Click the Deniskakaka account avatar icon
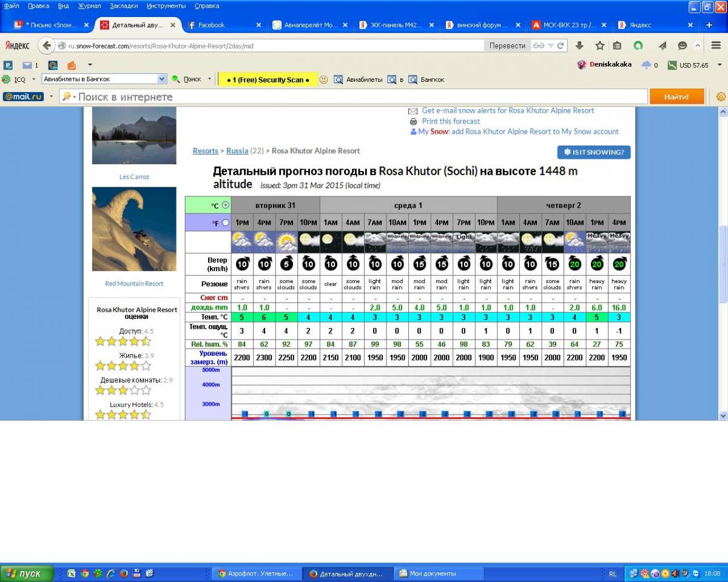Image resolution: width=728 pixels, height=582 pixels. click(x=582, y=65)
